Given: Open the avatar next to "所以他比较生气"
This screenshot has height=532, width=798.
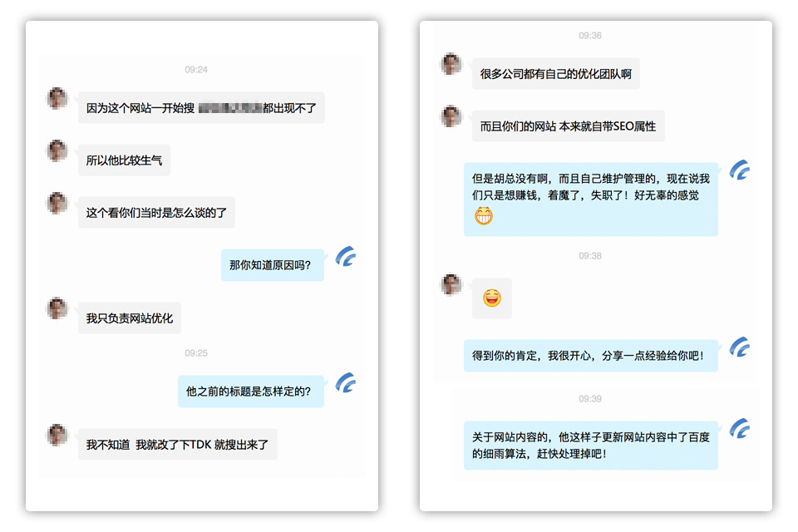Looking at the screenshot, I should tap(57, 150).
